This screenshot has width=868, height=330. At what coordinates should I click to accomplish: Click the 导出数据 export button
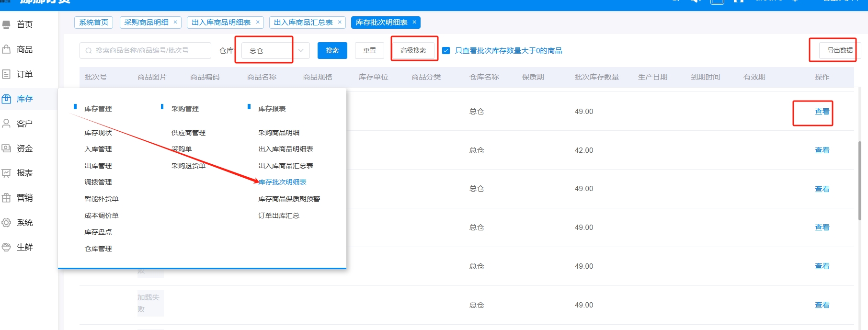point(839,50)
